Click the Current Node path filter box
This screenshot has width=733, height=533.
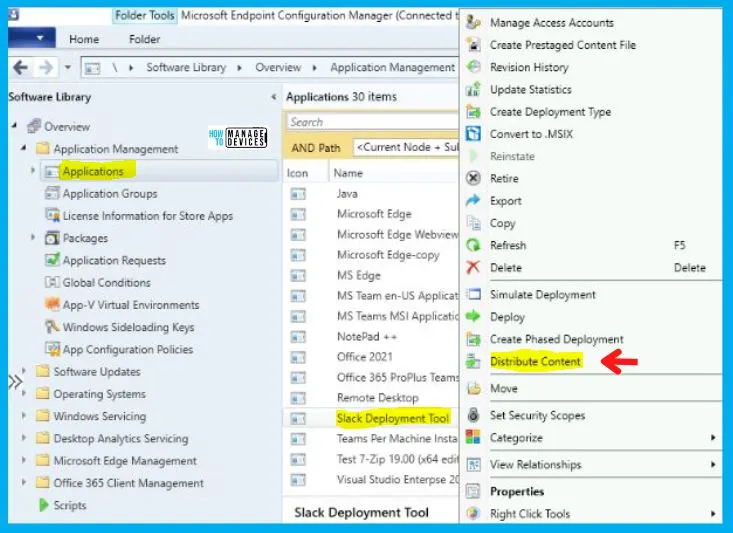pyautogui.click(x=406, y=147)
